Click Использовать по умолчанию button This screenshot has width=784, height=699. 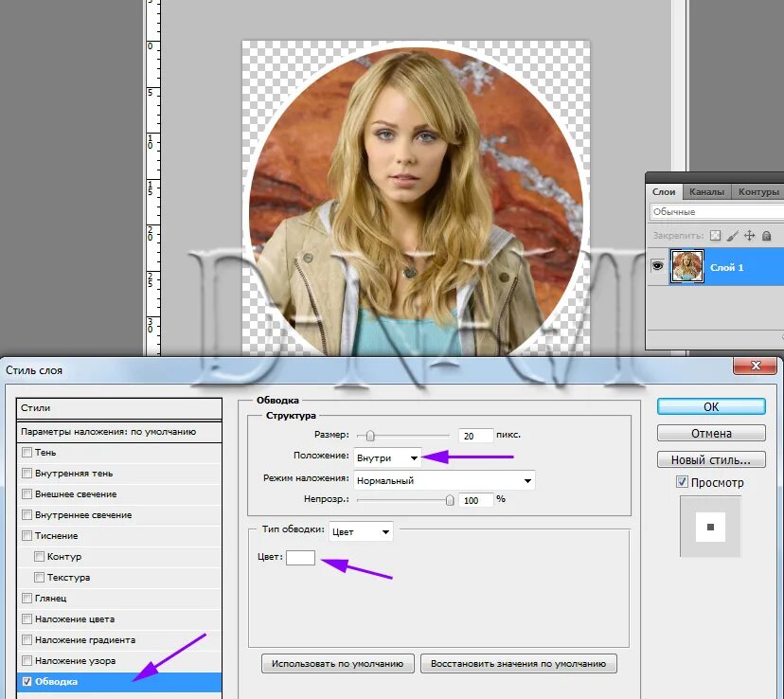point(337,664)
